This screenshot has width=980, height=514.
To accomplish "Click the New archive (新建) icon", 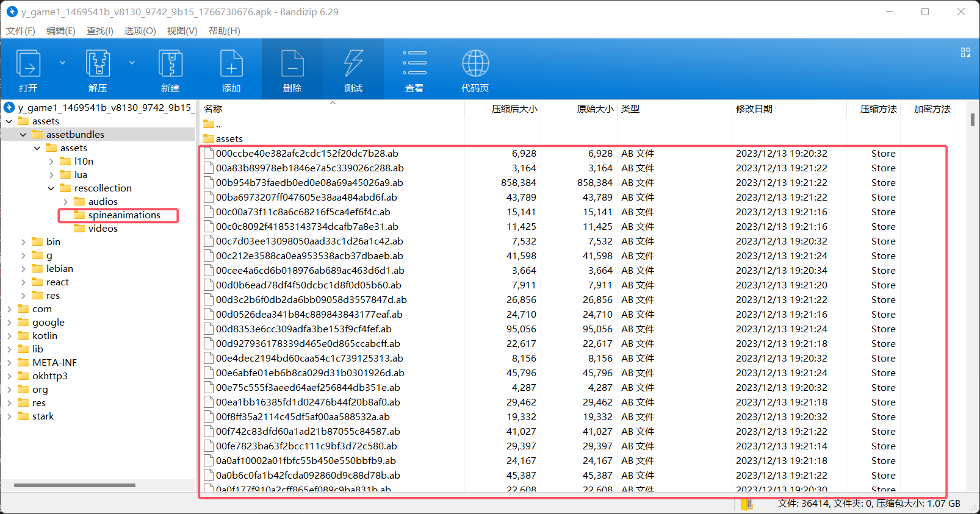I will 170,65.
